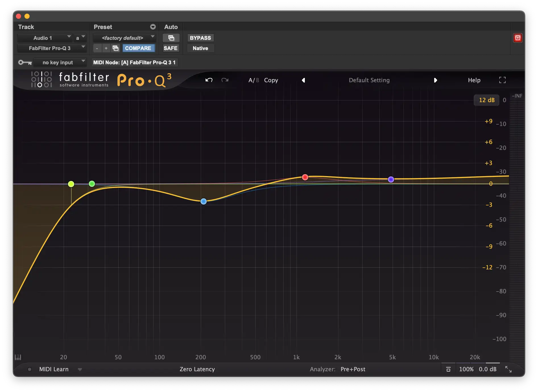Go to next preset arrow
This screenshot has height=392, width=538.
click(x=435, y=80)
